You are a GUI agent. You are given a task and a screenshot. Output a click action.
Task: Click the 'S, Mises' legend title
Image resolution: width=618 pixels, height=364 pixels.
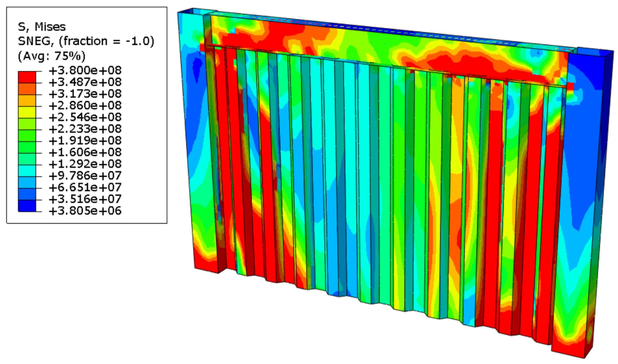(42, 27)
